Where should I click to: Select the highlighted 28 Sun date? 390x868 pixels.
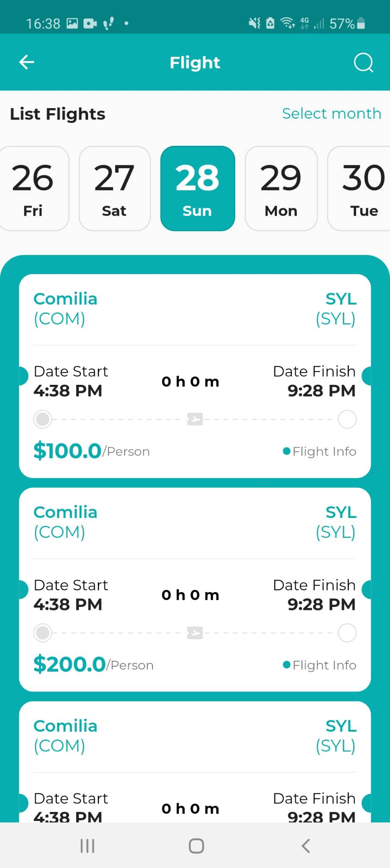pyautogui.click(x=198, y=189)
